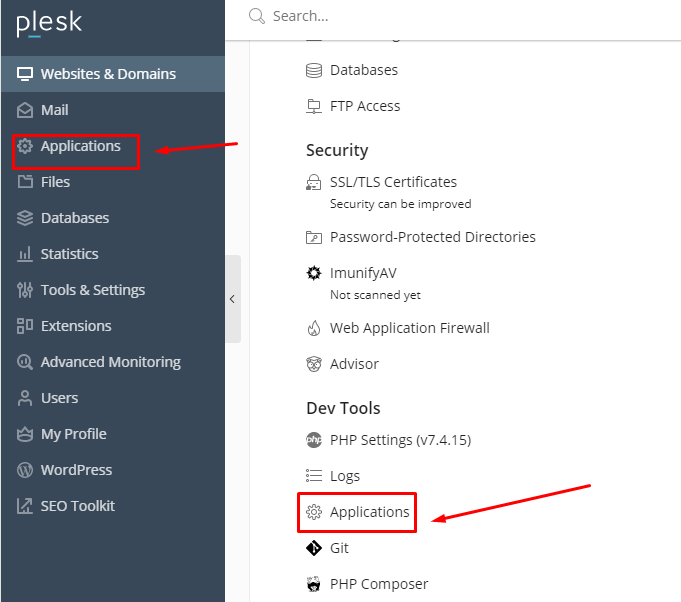Click the FTP Access computer icon
This screenshot has height=602, width=681.
pos(314,106)
